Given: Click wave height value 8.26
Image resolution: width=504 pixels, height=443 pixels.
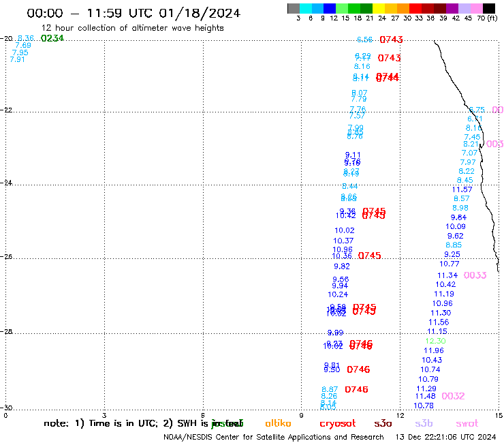Looking at the screenshot, I should click(x=329, y=397).
